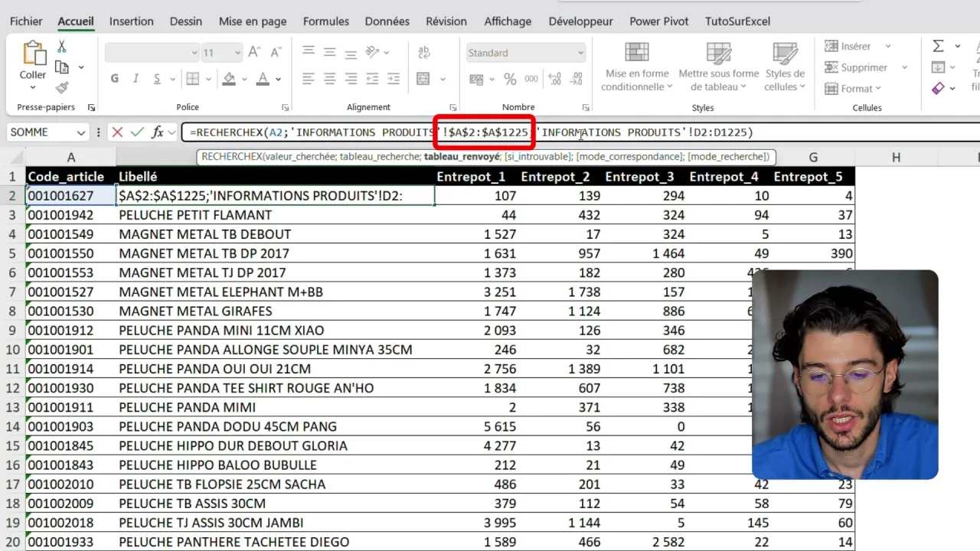Increase indent in Alignement group

tap(394, 78)
